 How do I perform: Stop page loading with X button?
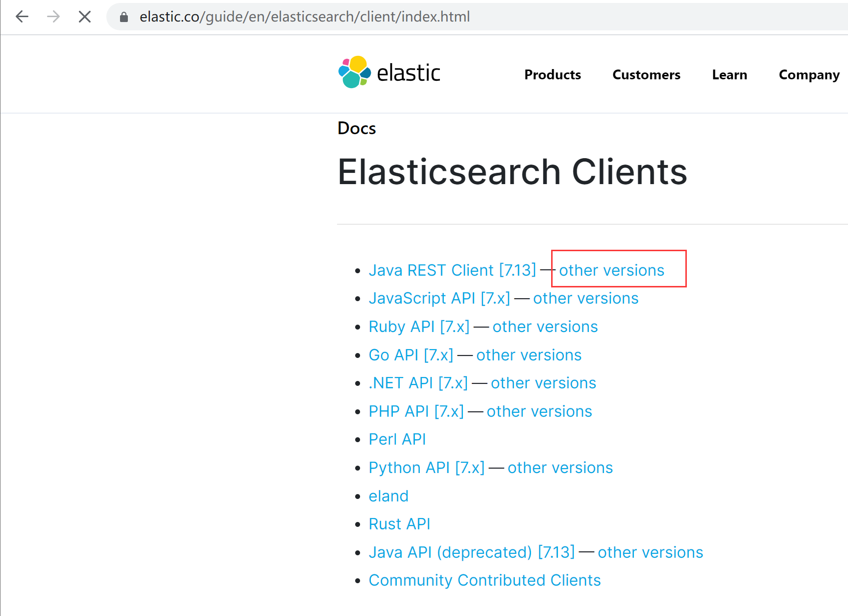(85, 17)
